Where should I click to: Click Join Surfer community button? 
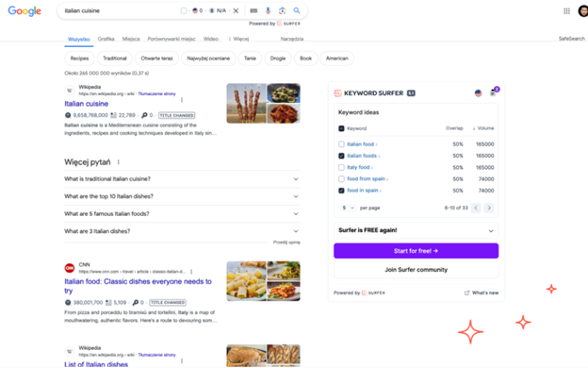pyautogui.click(x=416, y=270)
